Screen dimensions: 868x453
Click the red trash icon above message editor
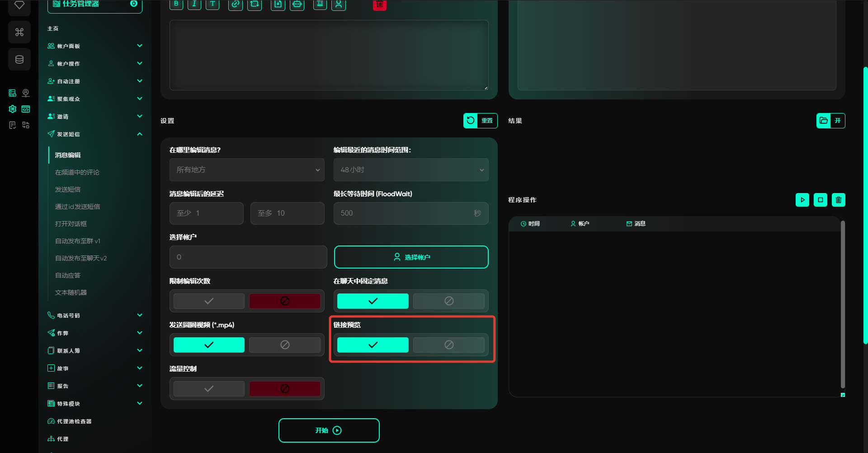379,5
